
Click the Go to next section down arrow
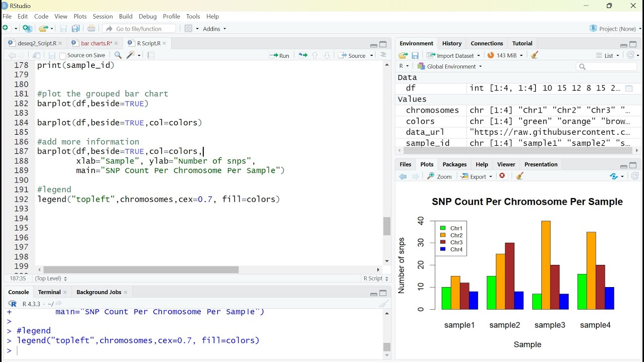click(327, 55)
